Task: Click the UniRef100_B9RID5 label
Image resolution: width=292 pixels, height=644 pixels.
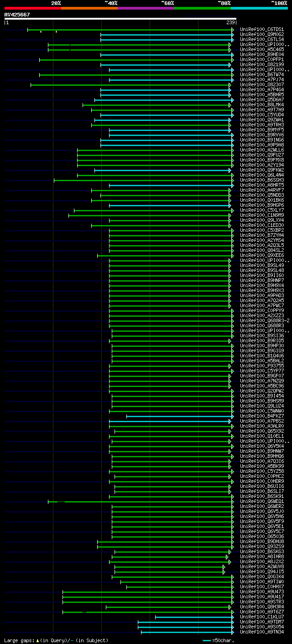Action: 261,340
